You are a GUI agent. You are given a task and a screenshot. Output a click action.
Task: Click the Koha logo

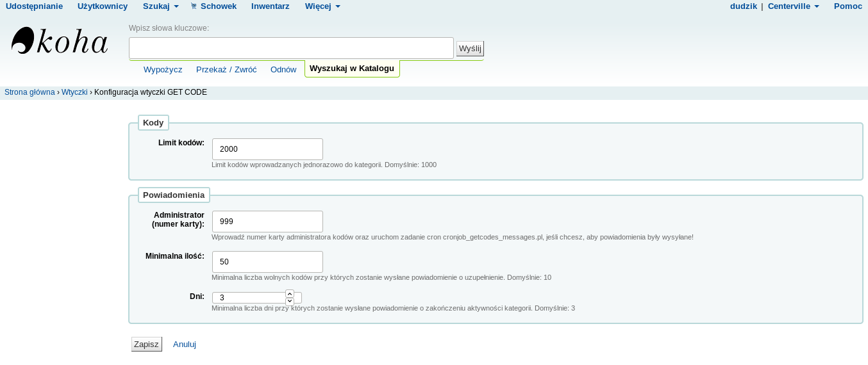click(x=60, y=41)
